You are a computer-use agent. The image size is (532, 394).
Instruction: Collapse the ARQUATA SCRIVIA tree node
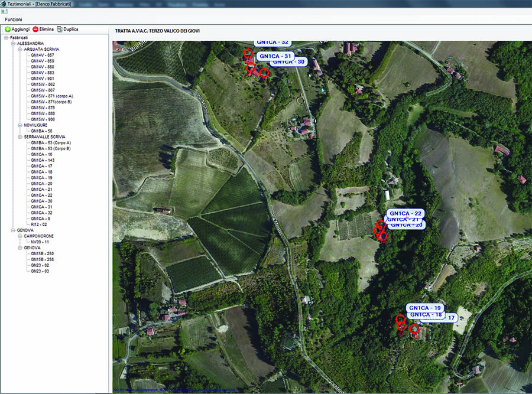(20, 50)
